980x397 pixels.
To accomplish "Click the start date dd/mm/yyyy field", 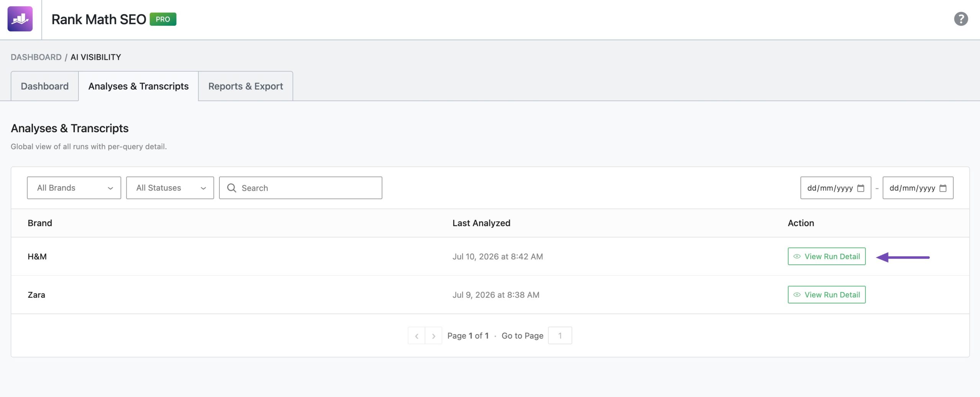I will 836,188.
